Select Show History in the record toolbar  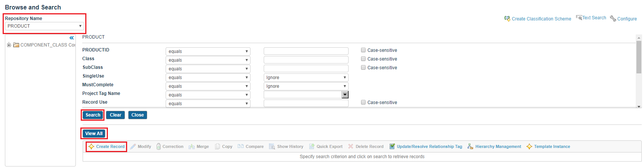point(286,147)
